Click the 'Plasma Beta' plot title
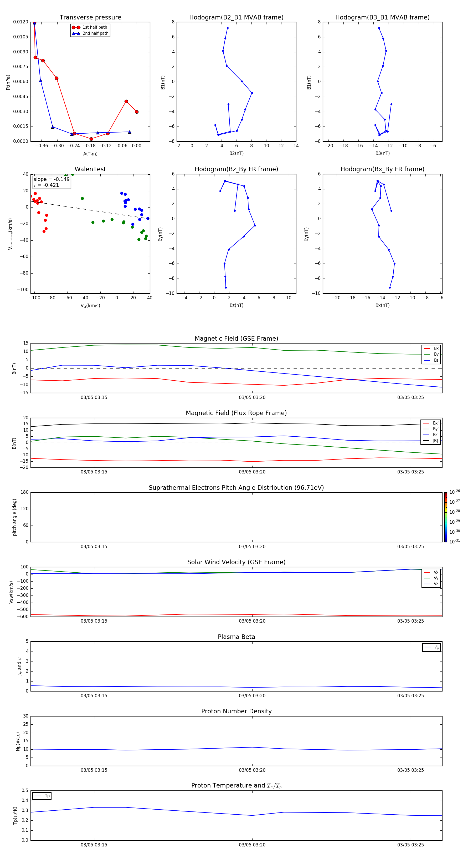Screen dimensions: 473x868 tap(236, 637)
